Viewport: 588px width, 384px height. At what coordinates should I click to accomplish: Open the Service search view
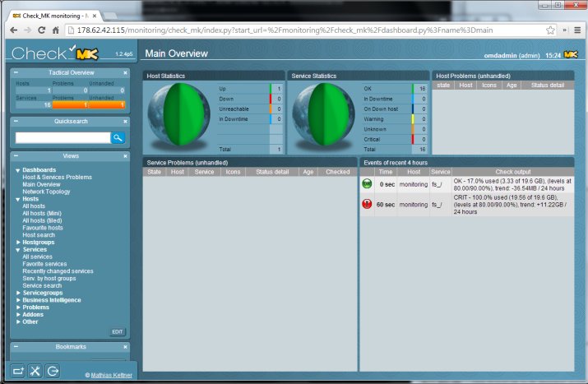click(x=42, y=286)
